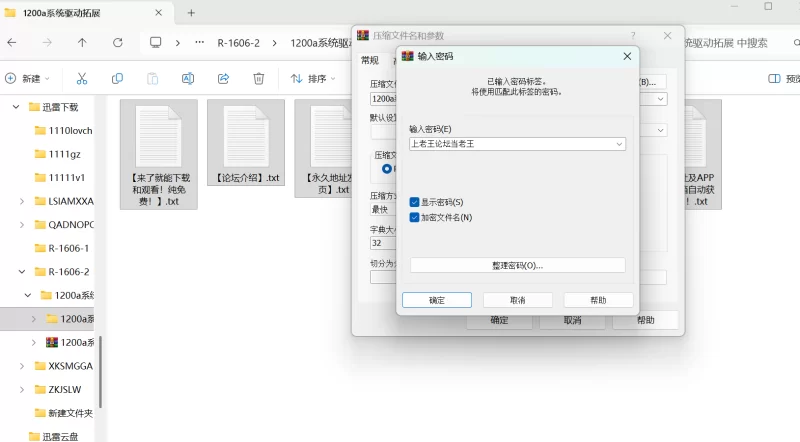The image size is (800, 442).
Task: Expand the LSIAMXXA folder in sidebar
Action: click(x=23, y=201)
